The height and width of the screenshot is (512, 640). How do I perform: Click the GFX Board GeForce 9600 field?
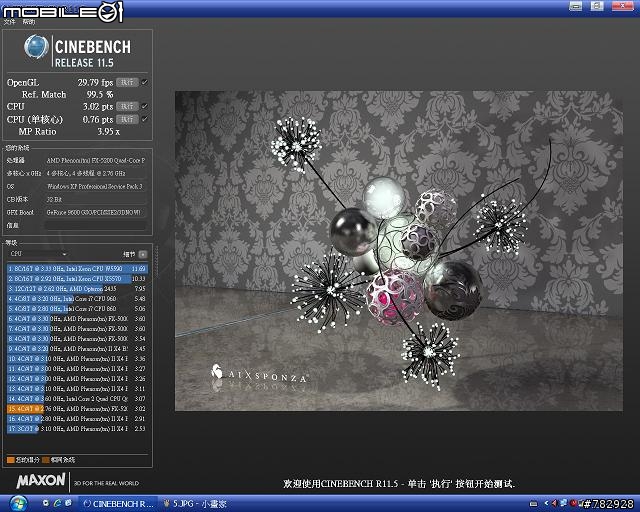tap(95, 212)
